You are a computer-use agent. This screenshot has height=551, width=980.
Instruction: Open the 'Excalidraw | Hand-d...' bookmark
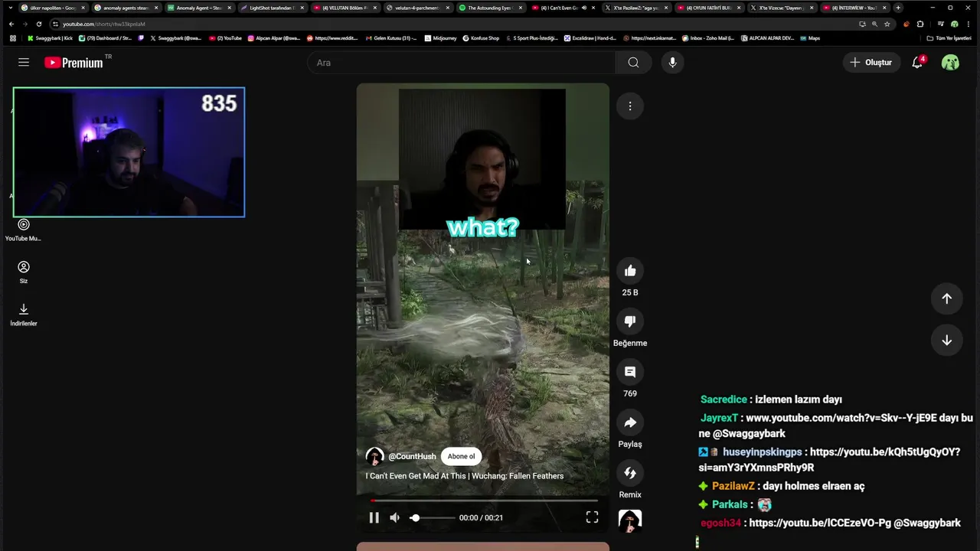[590, 37]
